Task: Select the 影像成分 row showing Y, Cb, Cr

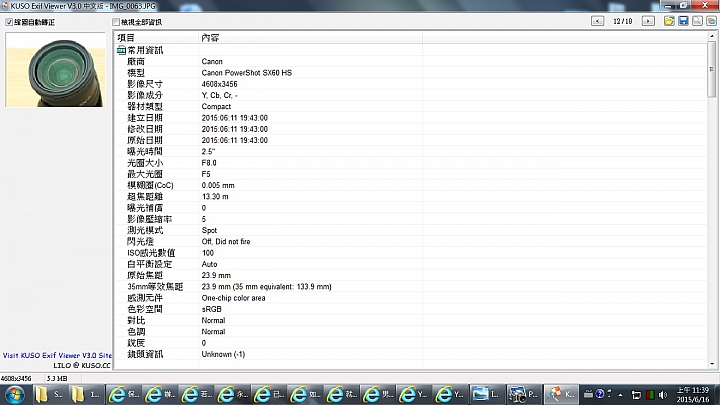Action: (x=411, y=95)
